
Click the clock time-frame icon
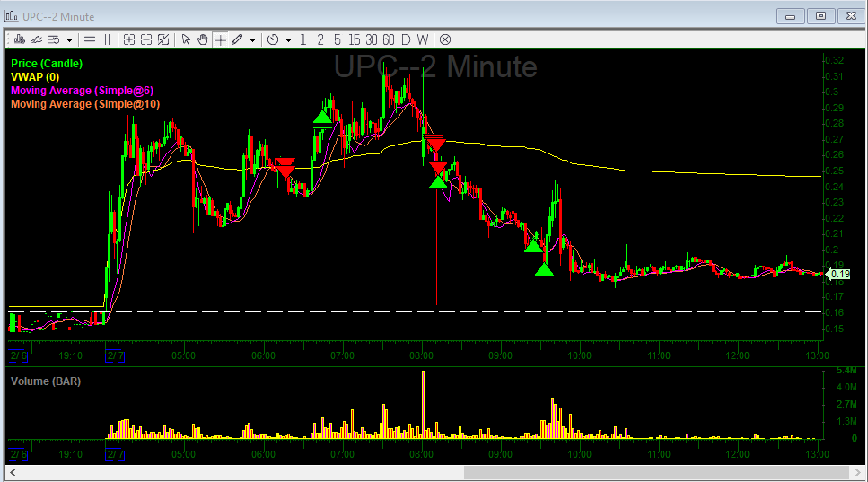point(273,39)
